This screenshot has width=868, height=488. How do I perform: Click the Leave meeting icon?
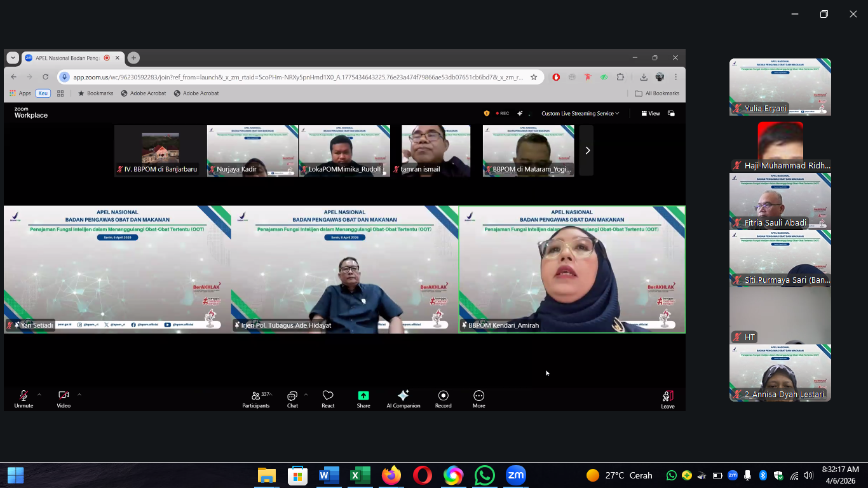pos(667,398)
